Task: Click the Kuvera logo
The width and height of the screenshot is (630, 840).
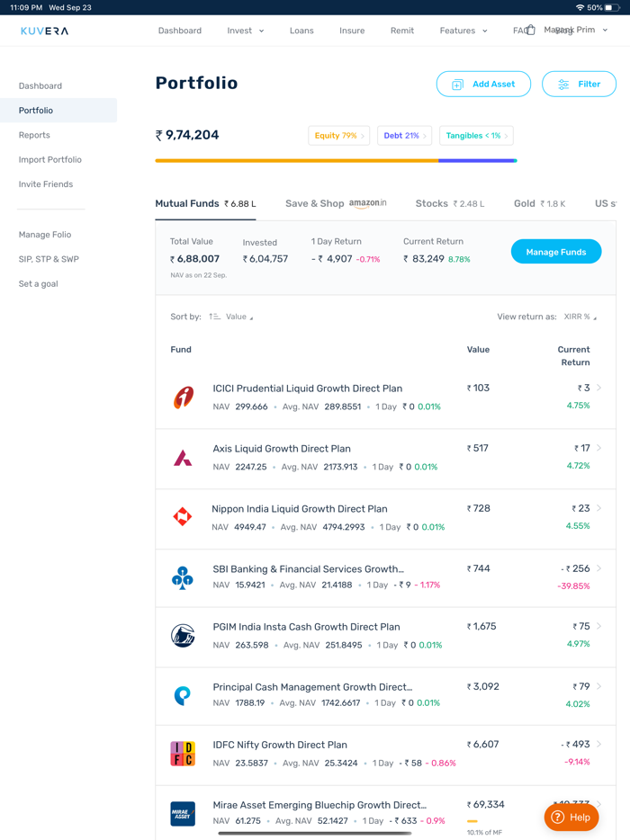Action: click(x=44, y=31)
